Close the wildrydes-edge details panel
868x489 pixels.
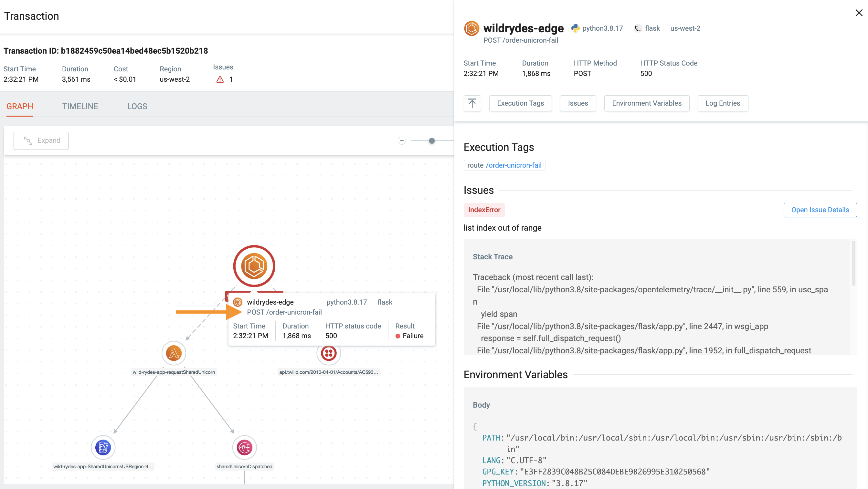tap(859, 13)
